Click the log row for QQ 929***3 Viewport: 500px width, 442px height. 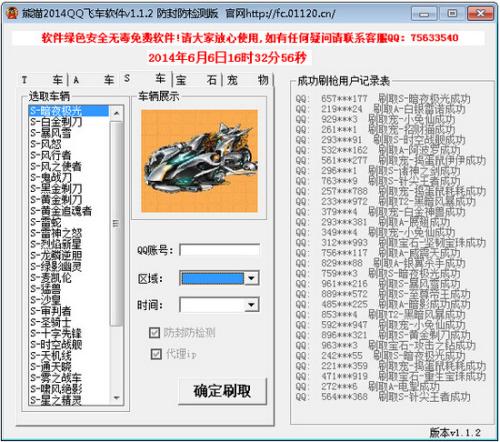(375, 119)
